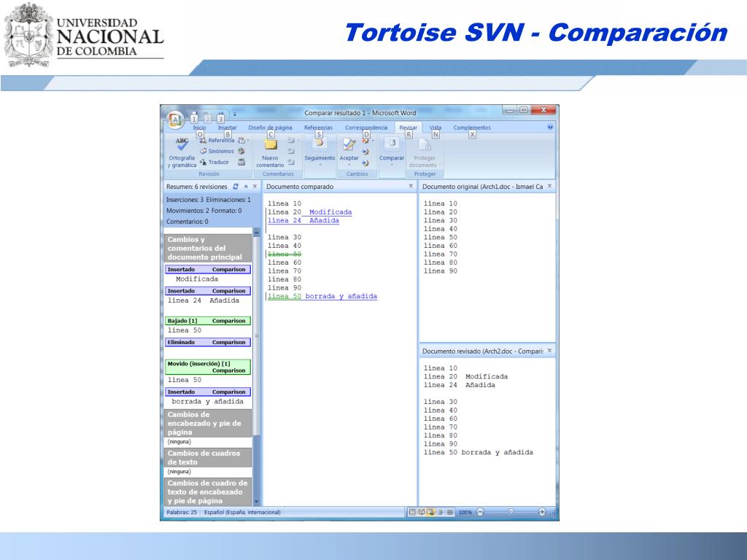The height and width of the screenshot is (560, 747).
Task: Click 'borrada y añadida' in revisions pane
Action: pos(208,402)
